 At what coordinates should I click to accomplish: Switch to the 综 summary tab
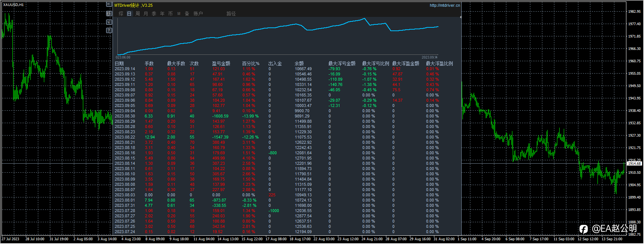coord(121,14)
